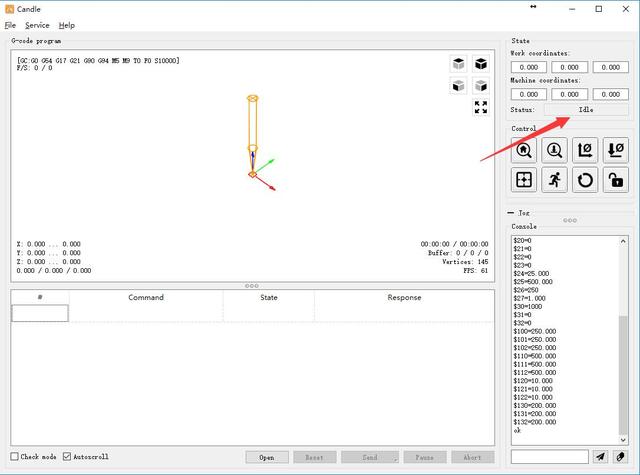The image size is (640, 475).
Task: Click the Zero XY button
Action: 585,150
